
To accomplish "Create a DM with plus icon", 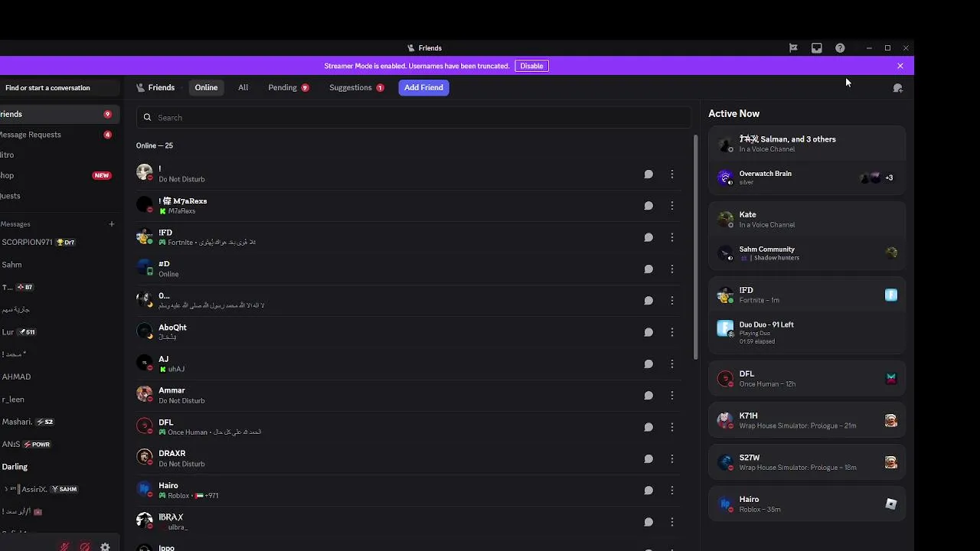I will click(111, 224).
